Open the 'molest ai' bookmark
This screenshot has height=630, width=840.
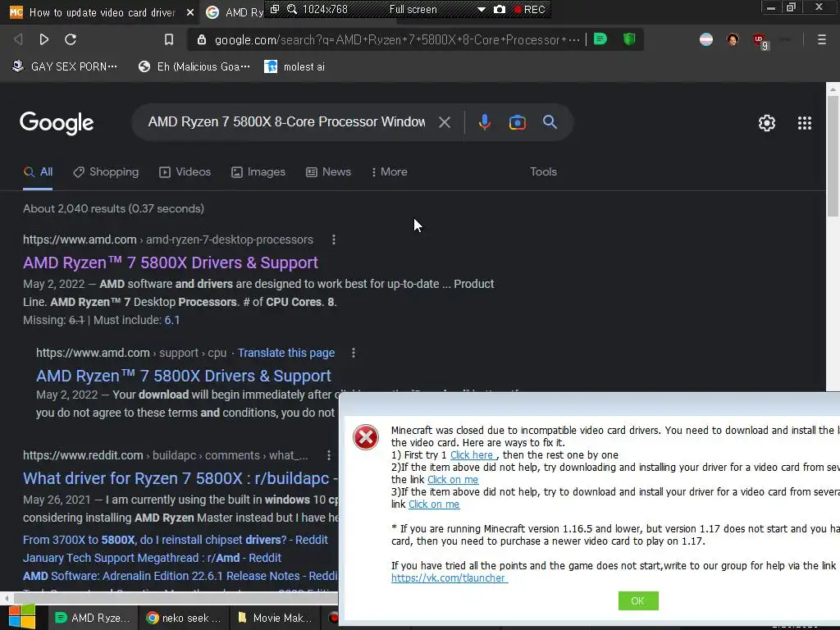pos(294,66)
